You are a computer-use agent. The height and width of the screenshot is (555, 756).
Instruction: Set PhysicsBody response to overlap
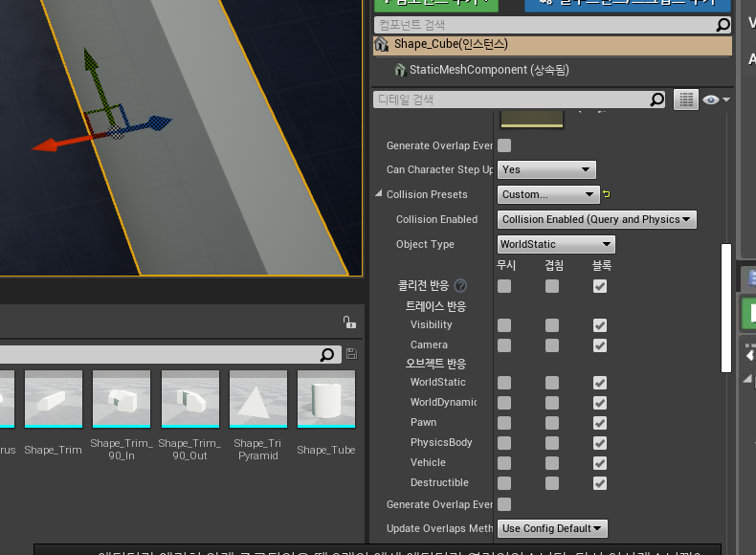tap(552, 443)
